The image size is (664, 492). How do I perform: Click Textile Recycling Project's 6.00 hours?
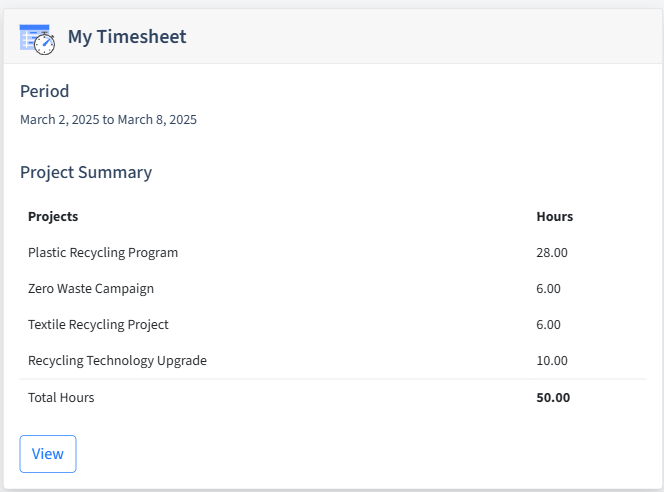[x=548, y=325]
